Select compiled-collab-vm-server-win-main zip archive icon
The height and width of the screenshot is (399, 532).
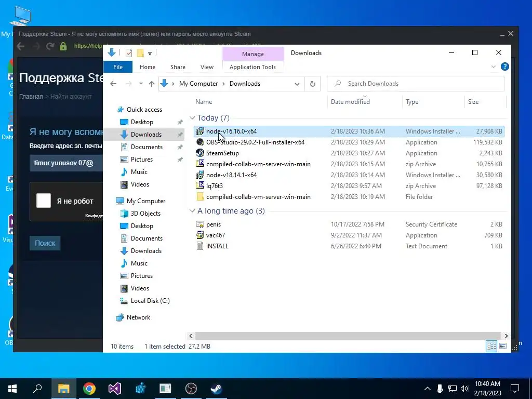tap(200, 164)
